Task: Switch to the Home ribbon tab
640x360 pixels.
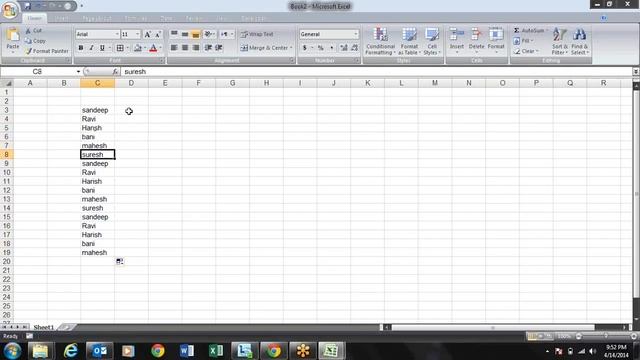Action: click(x=35, y=18)
